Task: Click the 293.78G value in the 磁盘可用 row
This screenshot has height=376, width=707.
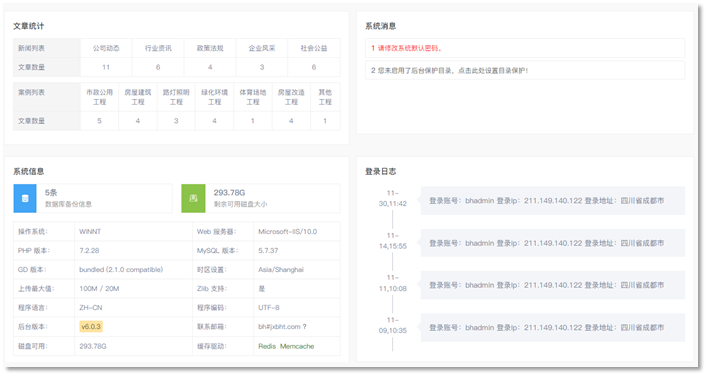Action: (92, 346)
